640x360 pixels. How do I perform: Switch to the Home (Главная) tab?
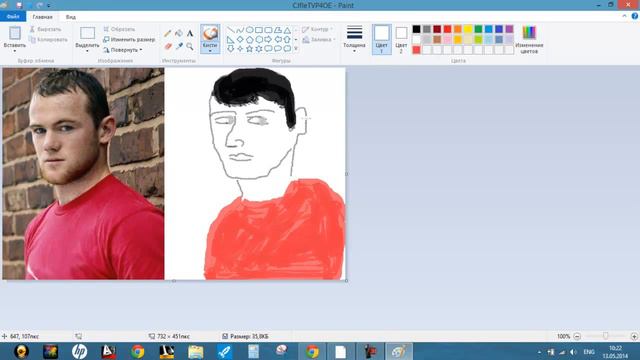tap(42, 17)
